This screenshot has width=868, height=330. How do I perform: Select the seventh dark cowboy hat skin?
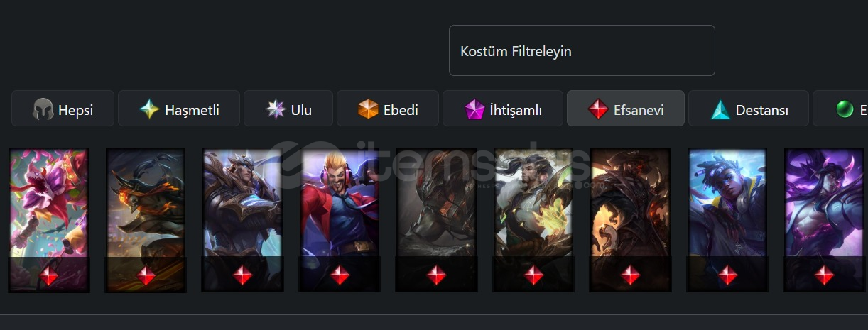[x=630, y=220]
